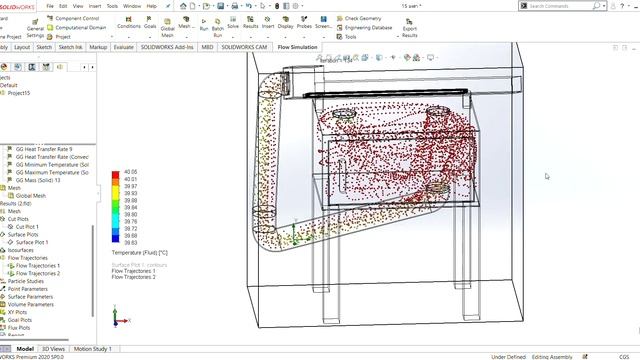Open the Goals tool

[x=150, y=22]
